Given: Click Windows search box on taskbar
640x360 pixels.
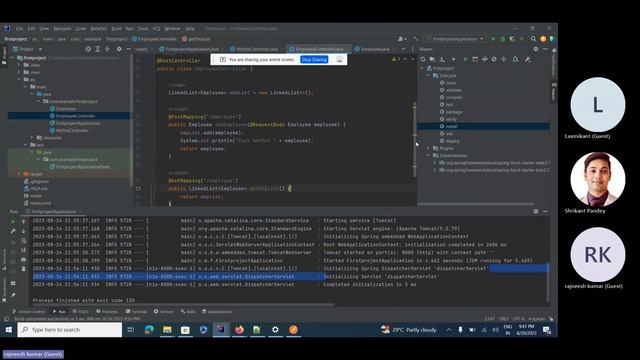Looking at the screenshot, I should coord(70,329).
